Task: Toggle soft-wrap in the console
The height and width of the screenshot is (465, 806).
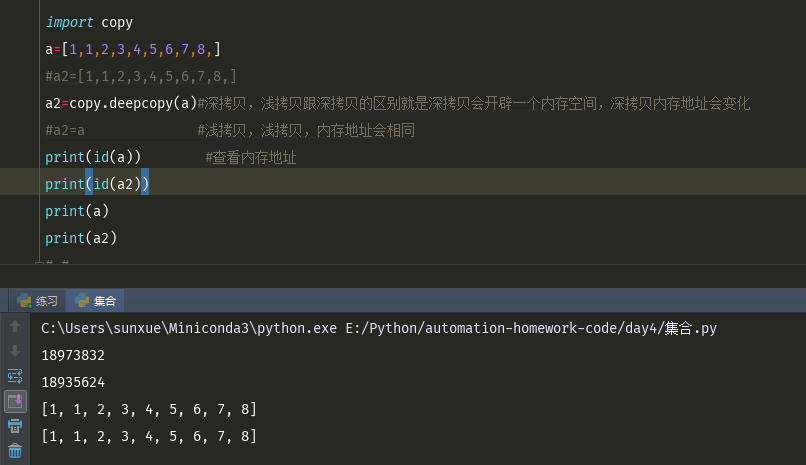Action: point(15,376)
